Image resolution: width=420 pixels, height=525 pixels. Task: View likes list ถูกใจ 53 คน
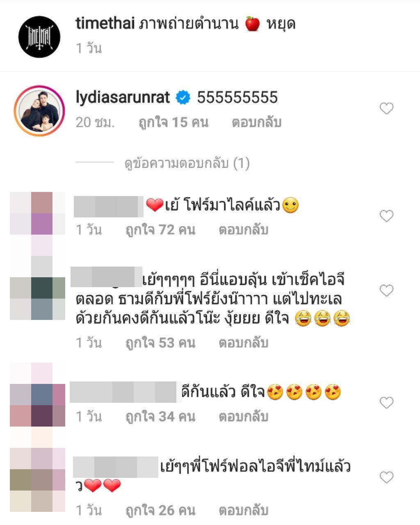tap(160, 342)
